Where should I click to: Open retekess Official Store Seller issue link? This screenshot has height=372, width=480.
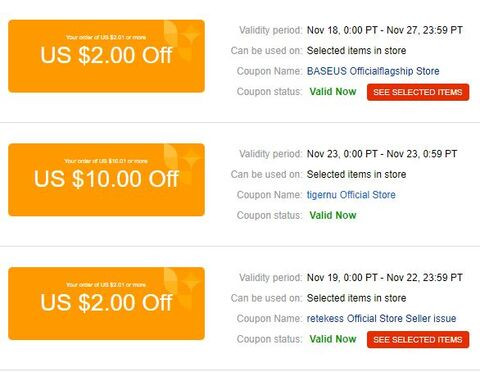tap(381, 318)
